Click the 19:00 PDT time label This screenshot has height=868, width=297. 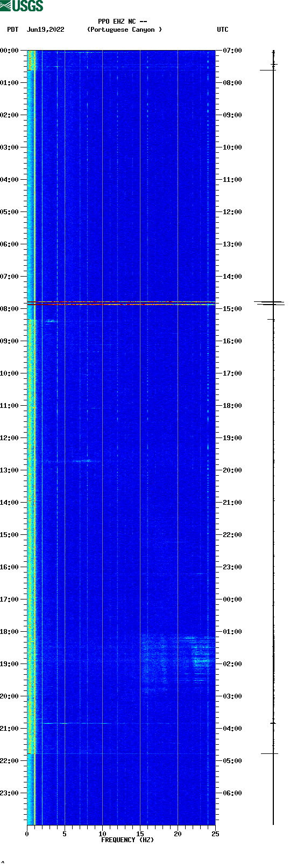(x=9, y=664)
